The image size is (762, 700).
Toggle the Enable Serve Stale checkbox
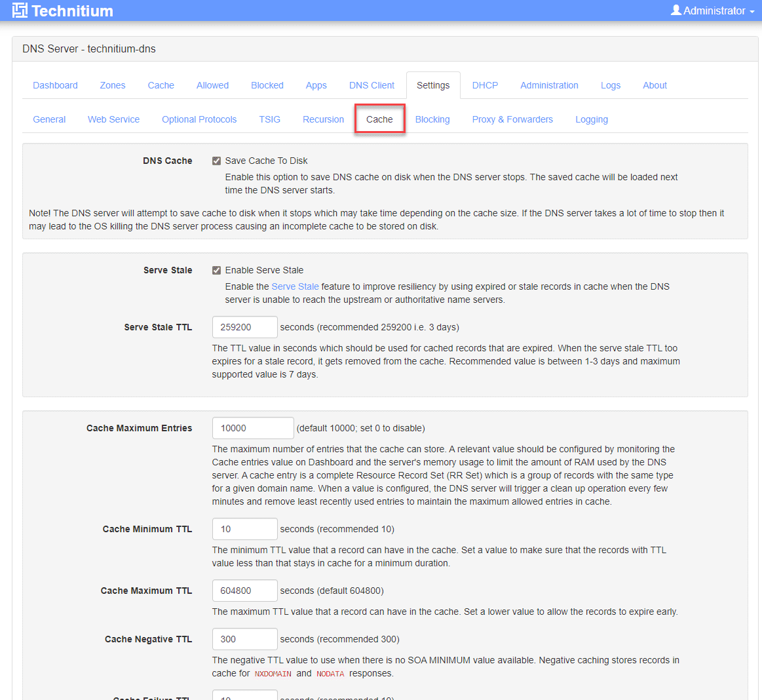click(x=217, y=270)
